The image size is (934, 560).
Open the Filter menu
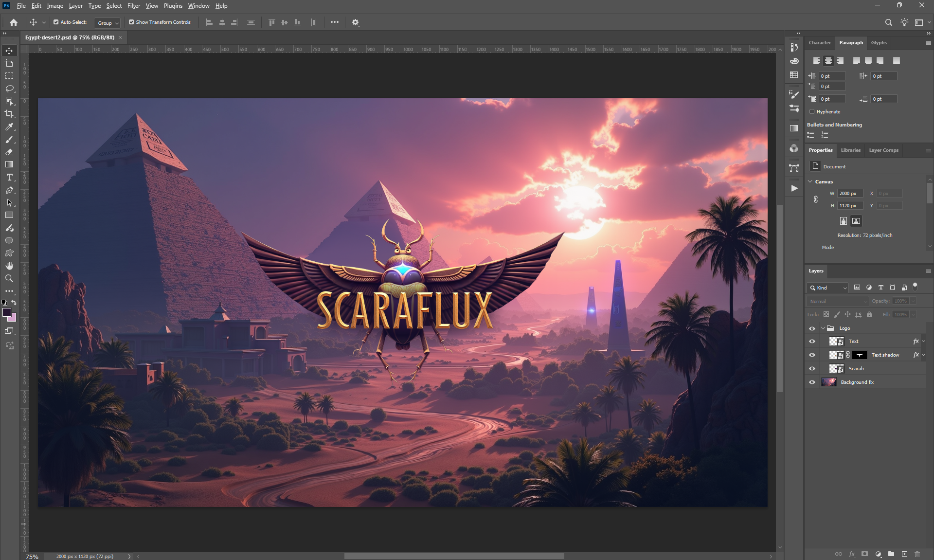[x=133, y=6]
